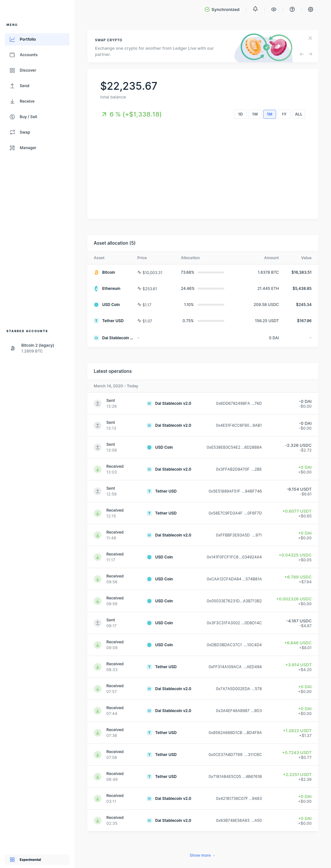Close the Swap Crypto banner
The image size is (331, 868).
pos(310,38)
